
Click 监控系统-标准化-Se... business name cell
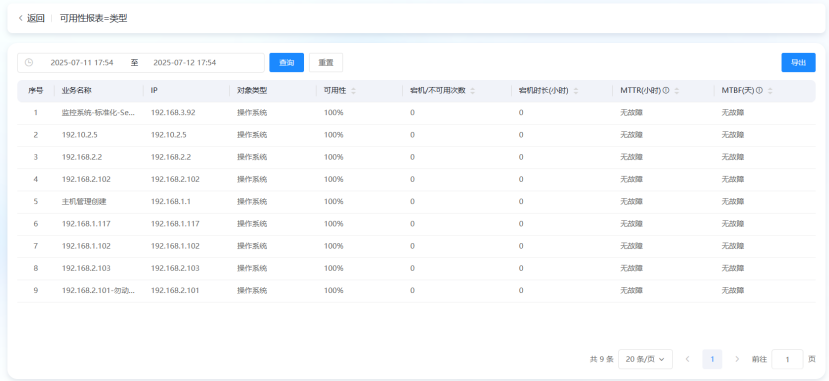[x=98, y=113]
